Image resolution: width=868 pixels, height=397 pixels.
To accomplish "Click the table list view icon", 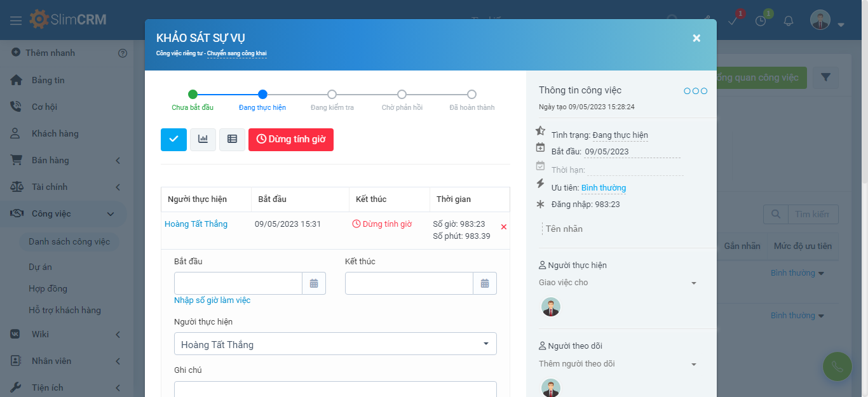I will 232,140.
